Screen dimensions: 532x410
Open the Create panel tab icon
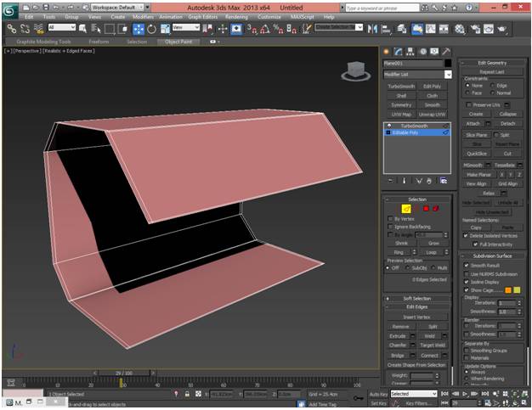point(386,52)
